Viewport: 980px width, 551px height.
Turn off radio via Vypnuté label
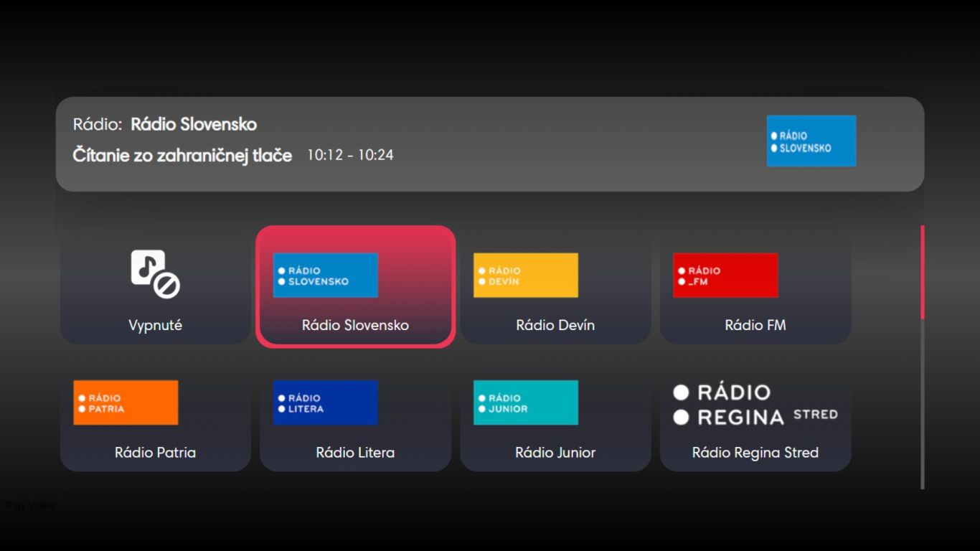point(155,325)
